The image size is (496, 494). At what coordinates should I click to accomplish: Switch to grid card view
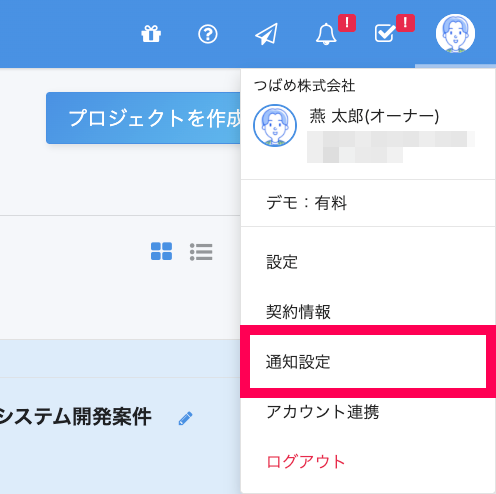(x=161, y=251)
